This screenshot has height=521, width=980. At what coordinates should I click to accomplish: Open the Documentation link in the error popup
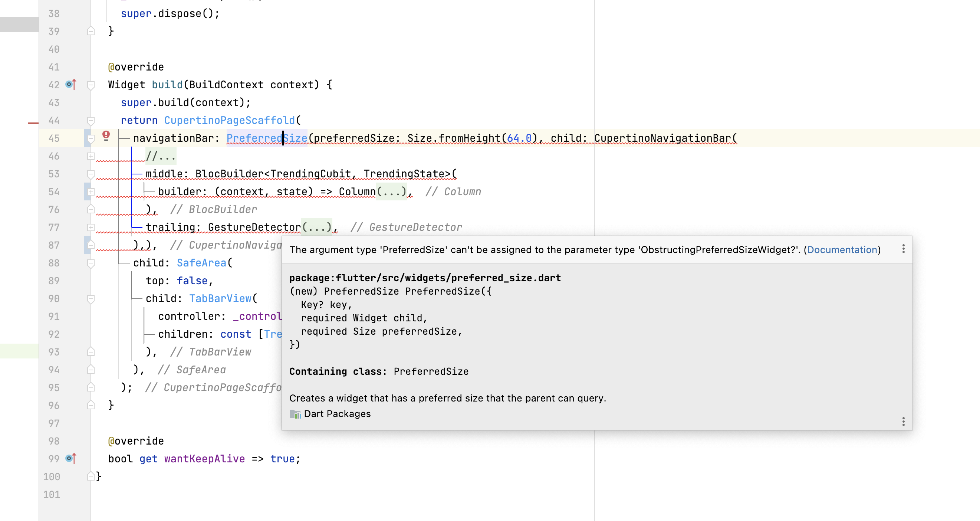[843, 249]
